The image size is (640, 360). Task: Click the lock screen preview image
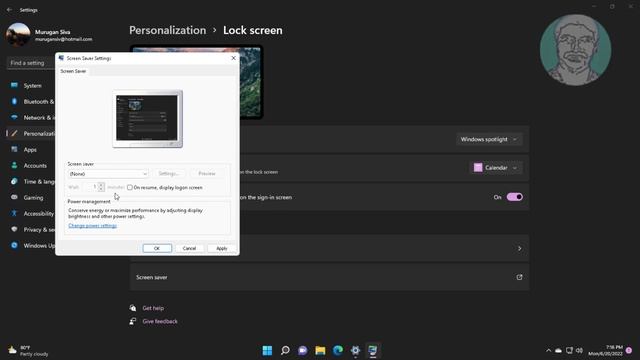click(250, 82)
